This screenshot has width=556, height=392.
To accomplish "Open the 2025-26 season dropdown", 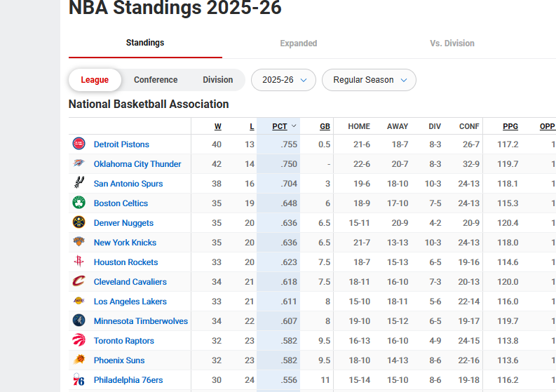I will point(283,80).
